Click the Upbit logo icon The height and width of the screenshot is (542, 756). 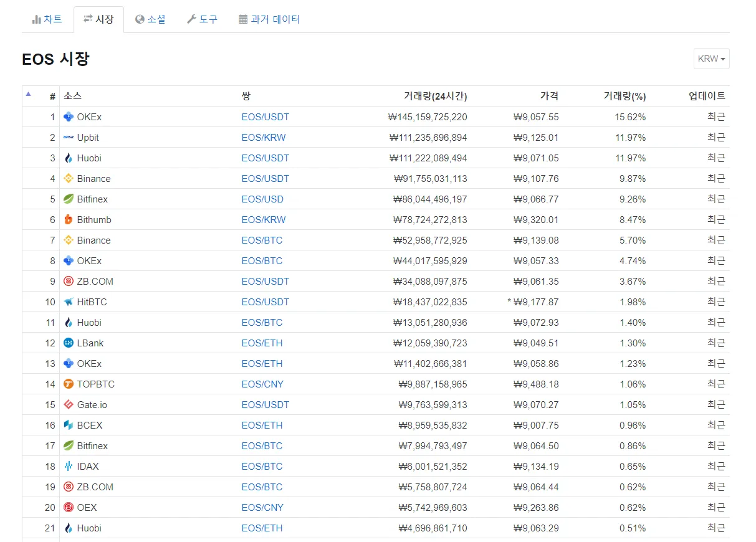[69, 137]
